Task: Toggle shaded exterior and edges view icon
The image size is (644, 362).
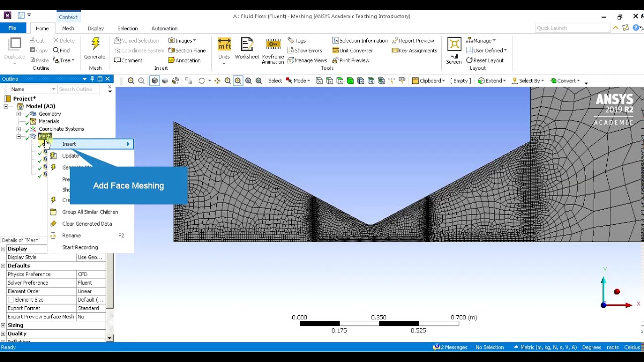Action: 154,80
